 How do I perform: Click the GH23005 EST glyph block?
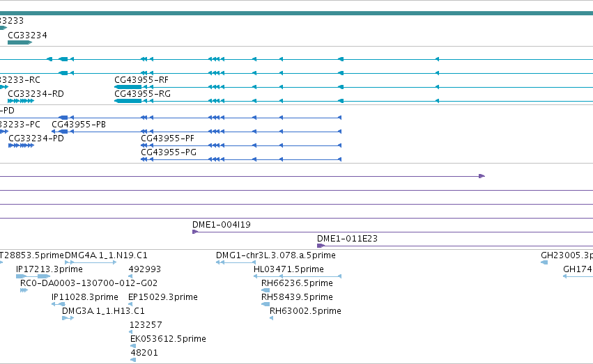pos(544,262)
